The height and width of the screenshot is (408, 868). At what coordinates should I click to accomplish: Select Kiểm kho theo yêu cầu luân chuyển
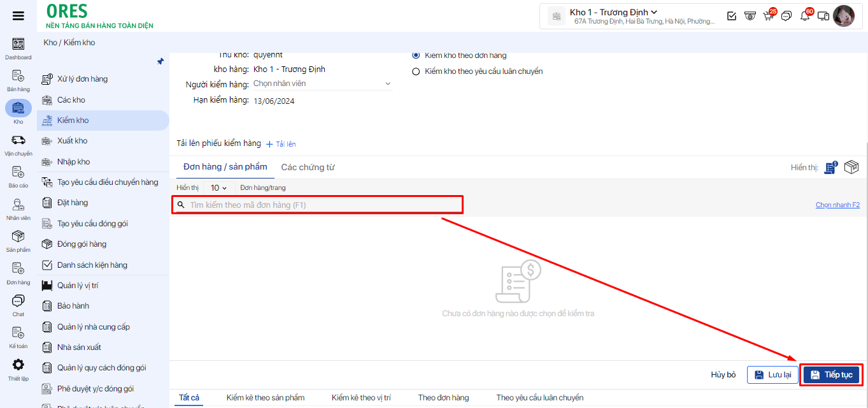pyautogui.click(x=416, y=71)
